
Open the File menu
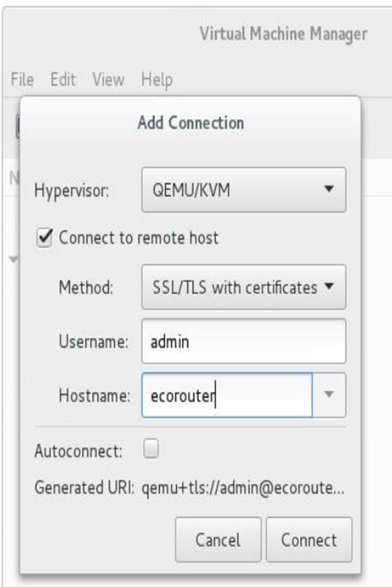[23, 79]
